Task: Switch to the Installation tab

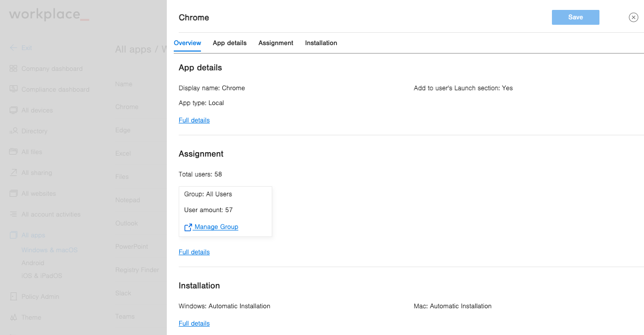Action: coord(321,43)
